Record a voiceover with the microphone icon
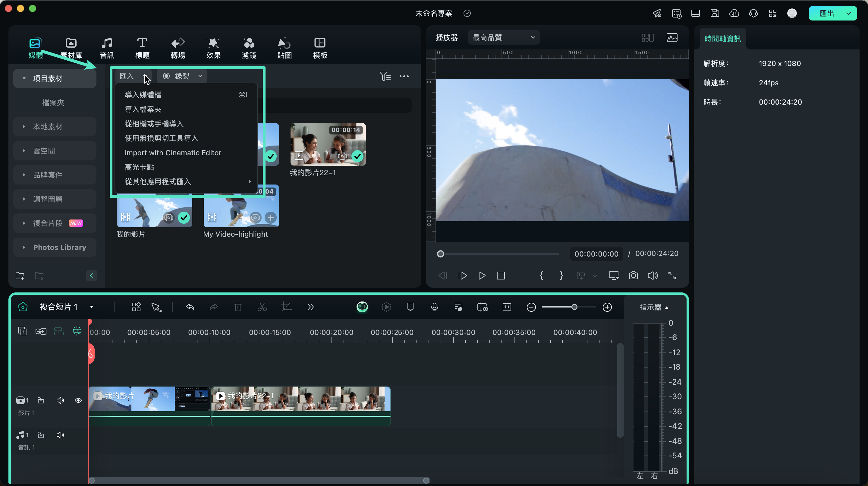The height and width of the screenshot is (486, 868). click(434, 307)
